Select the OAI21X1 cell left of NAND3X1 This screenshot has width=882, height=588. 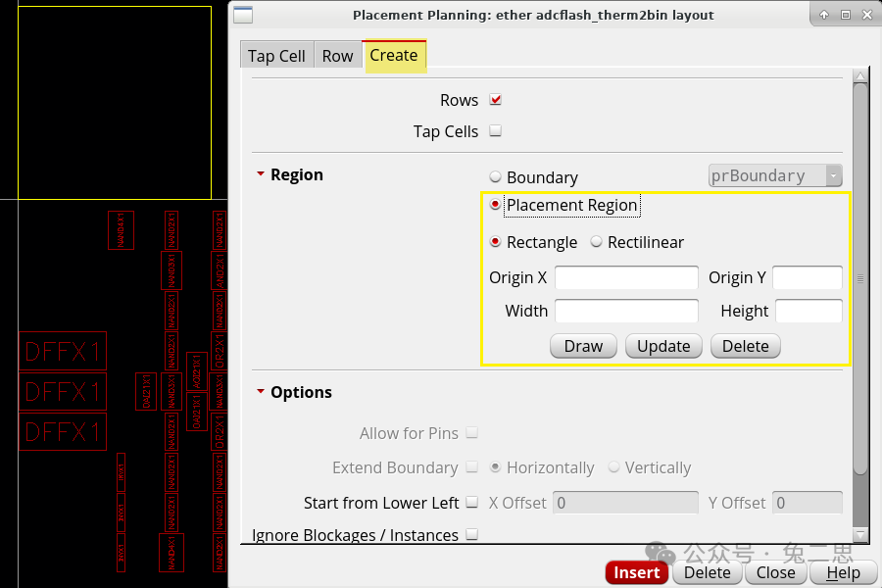pyautogui.click(x=146, y=392)
